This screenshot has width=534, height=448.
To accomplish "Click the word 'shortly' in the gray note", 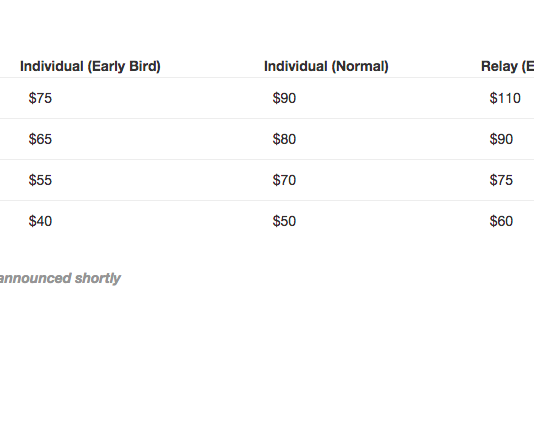I will click(98, 278).
